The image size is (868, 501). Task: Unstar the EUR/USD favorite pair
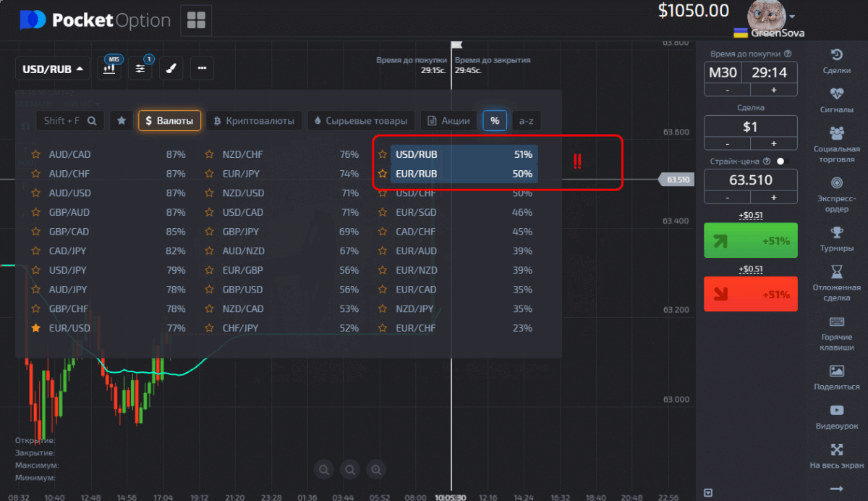tap(35, 328)
